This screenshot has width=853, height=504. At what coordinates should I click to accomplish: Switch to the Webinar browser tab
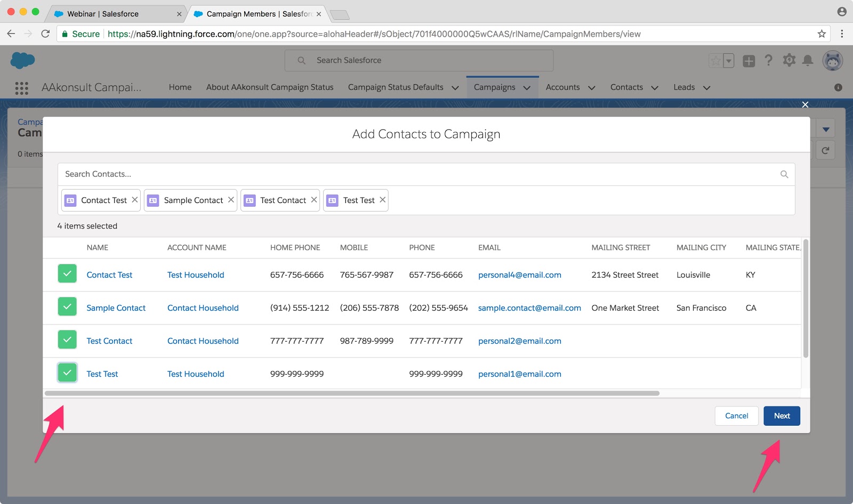pyautogui.click(x=103, y=14)
